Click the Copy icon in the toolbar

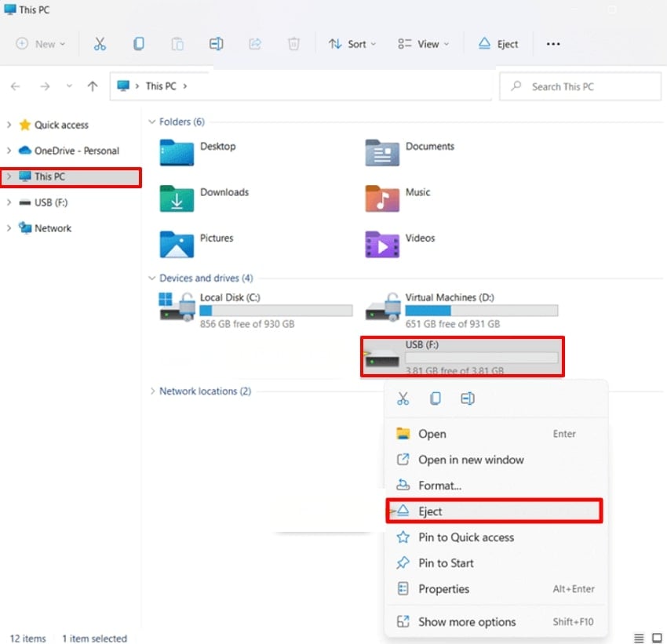tap(139, 44)
